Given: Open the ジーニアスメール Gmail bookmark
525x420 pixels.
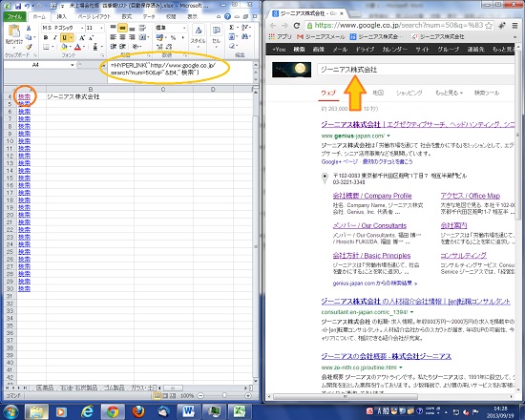Looking at the screenshot, I should click(321, 37).
